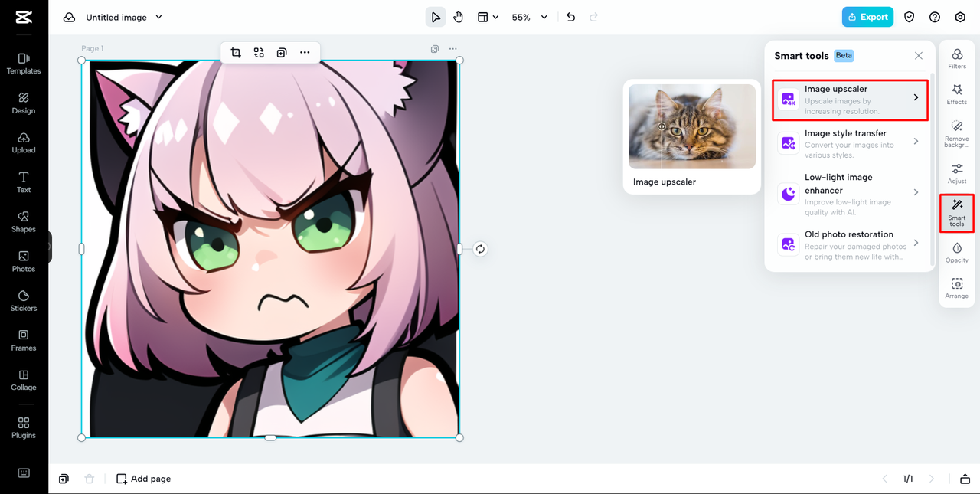Open the help question mark icon

coord(935,17)
